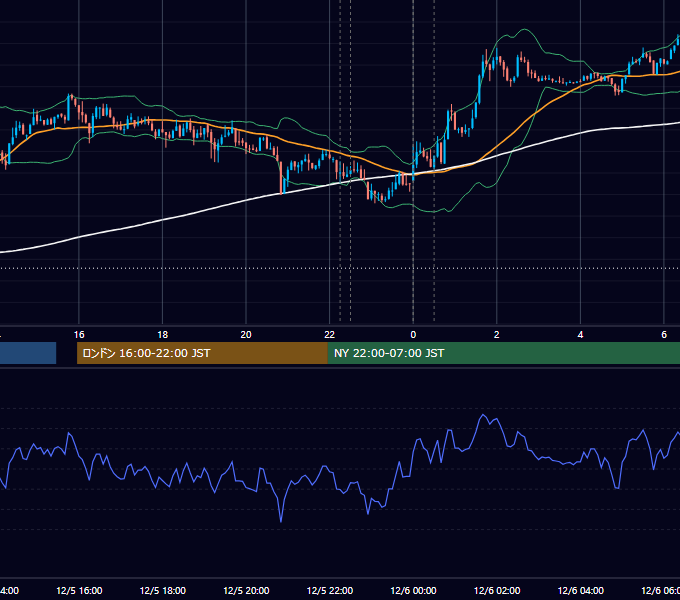Click the 12/5 22:00 time label
Viewport: 680px width, 600px height.
pos(330,590)
